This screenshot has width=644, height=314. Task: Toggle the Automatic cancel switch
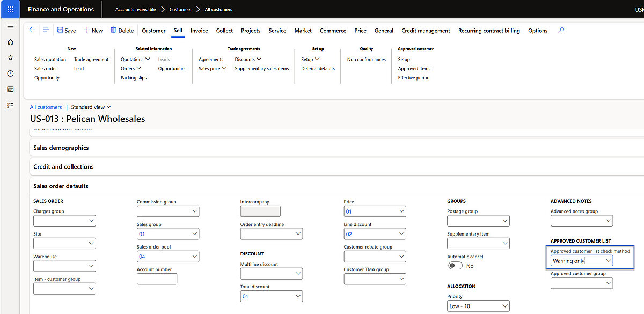[456, 266]
